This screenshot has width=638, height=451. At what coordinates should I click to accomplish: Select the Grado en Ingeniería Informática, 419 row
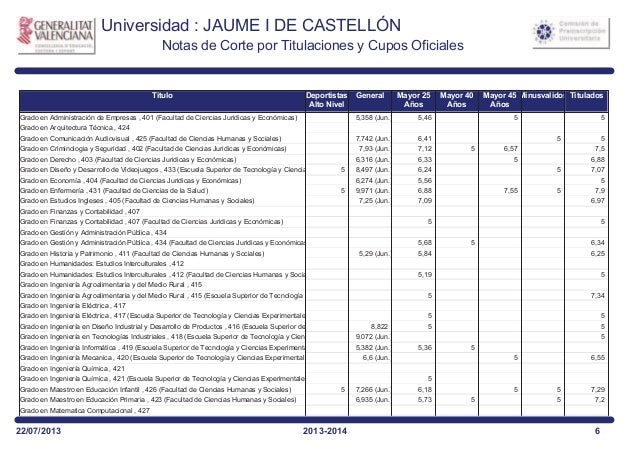(x=314, y=348)
